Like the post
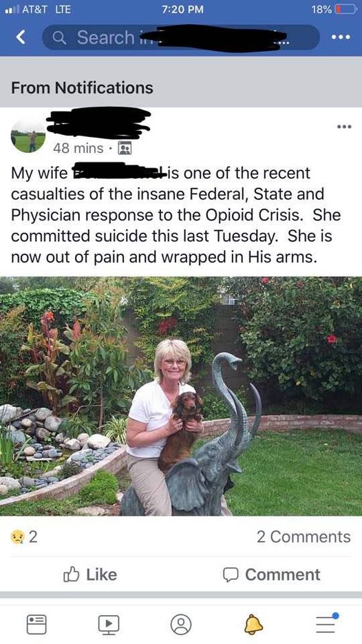362x644 pixels. 90,574
